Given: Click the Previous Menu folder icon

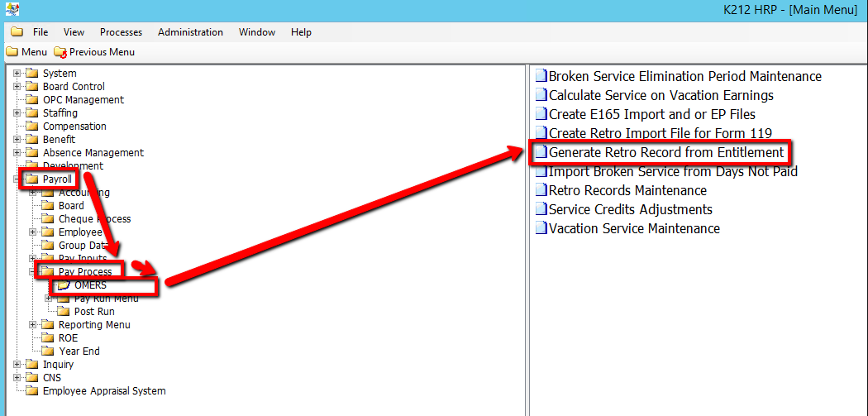Looking at the screenshot, I should click(x=60, y=52).
